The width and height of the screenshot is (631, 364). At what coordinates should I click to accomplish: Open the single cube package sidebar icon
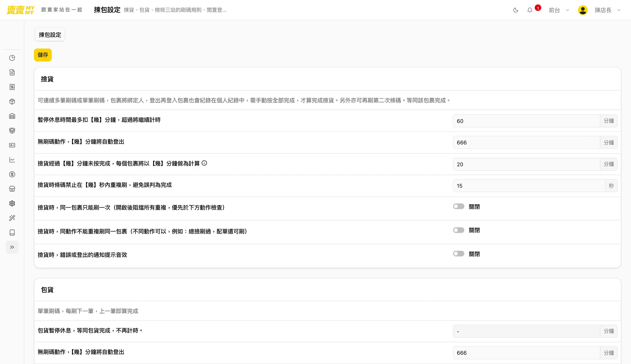(12, 102)
